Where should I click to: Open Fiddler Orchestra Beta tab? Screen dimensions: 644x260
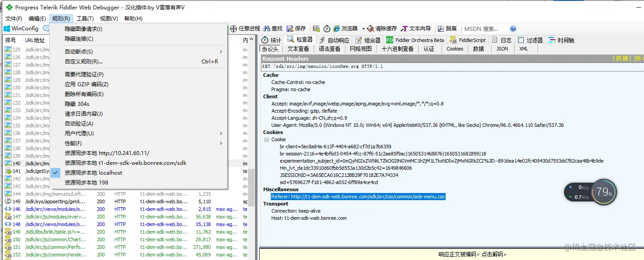[x=416, y=40]
